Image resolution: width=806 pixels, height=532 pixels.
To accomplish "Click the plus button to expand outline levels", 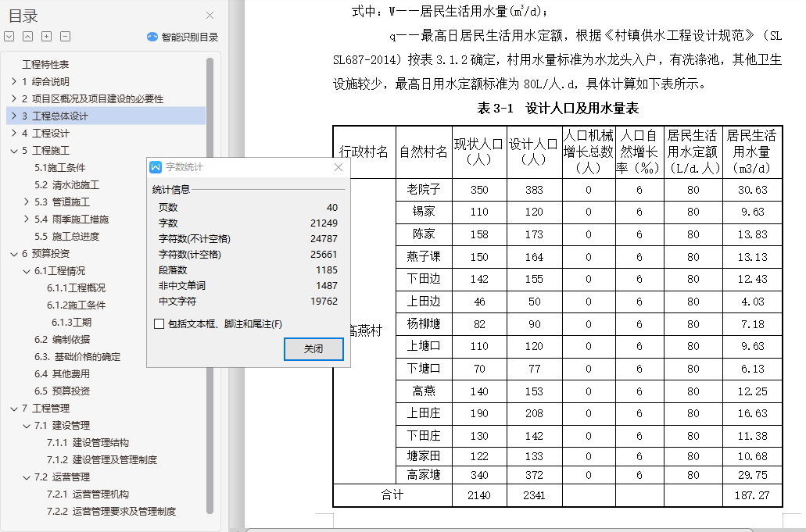I will 46,37.
